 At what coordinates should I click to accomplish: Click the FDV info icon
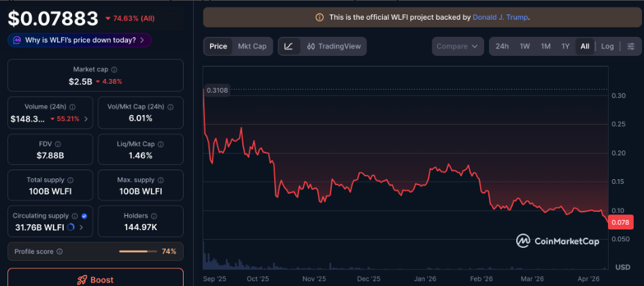(x=58, y=144)
